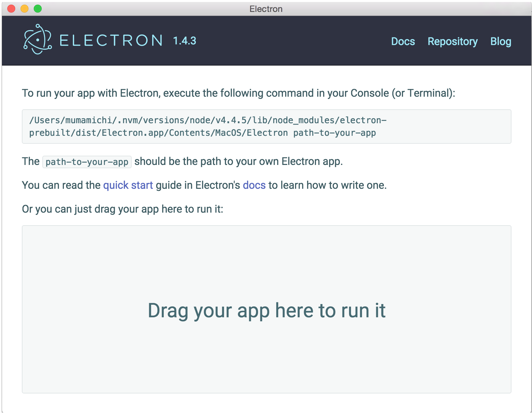Viewport: 532px width, 414px height.
Task: Open the Blog link in header
Action: click(x=501, y=42)
